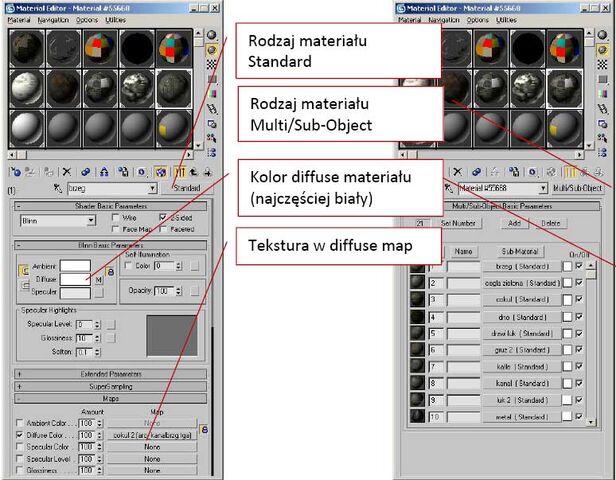Open the brzeg material name dropdown
Screen dimensions: 616x480
(x=153, y=189)
